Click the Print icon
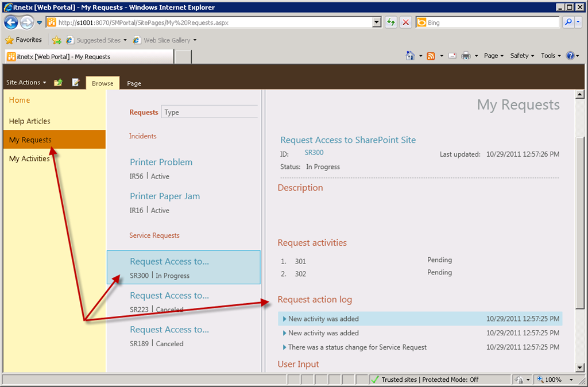This screenshot has width=588, height=387. point(466,56)
